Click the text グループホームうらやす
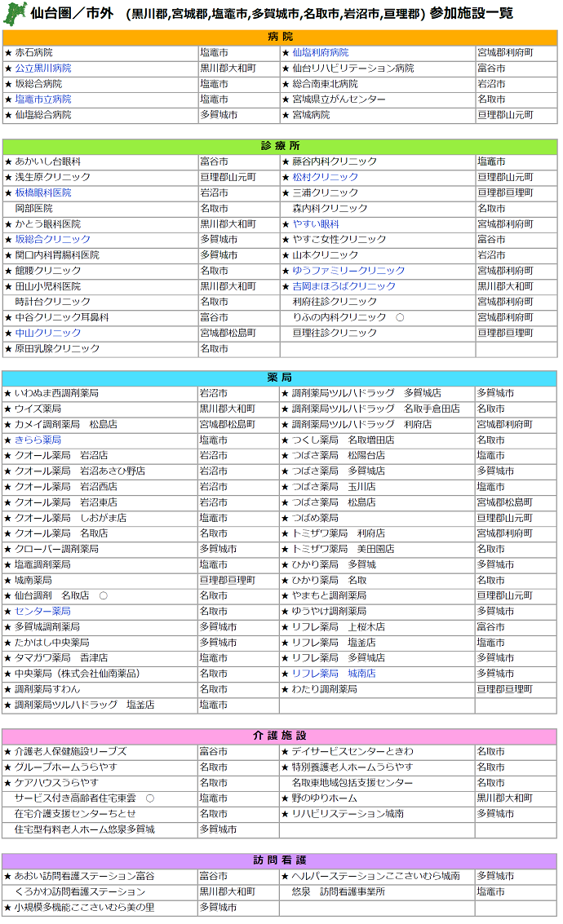Viewport: 563px width, 924px height. (66, 767)
